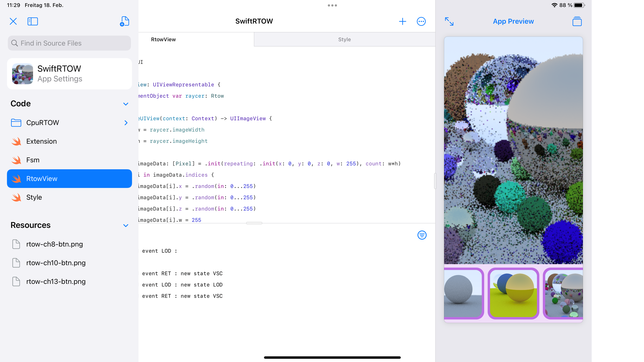This screenshot has width=644, height=362.
Task: Select the Fsm source file
Action: tap(33, 160)
